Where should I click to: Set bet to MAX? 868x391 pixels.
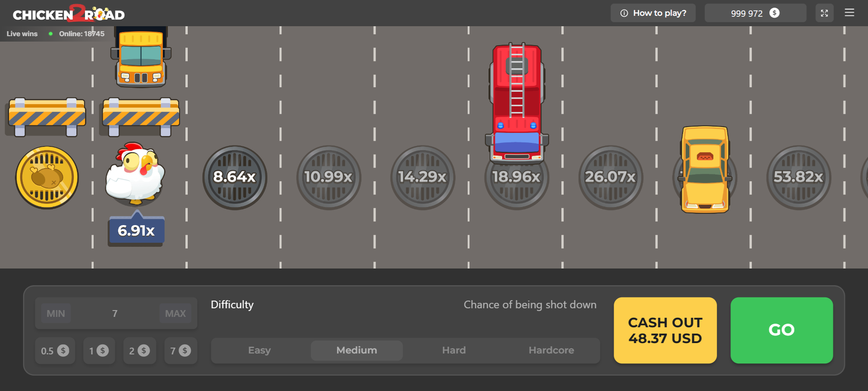pos(175,313)
